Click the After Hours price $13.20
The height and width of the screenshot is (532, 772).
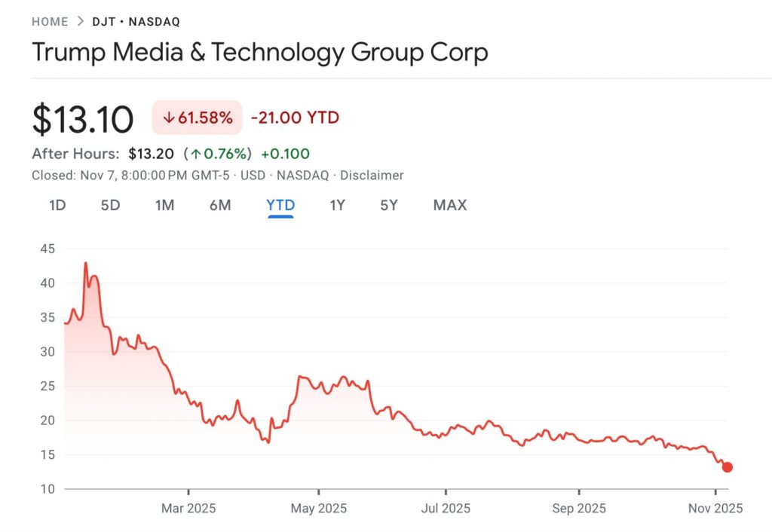click(x=151, y=154)
